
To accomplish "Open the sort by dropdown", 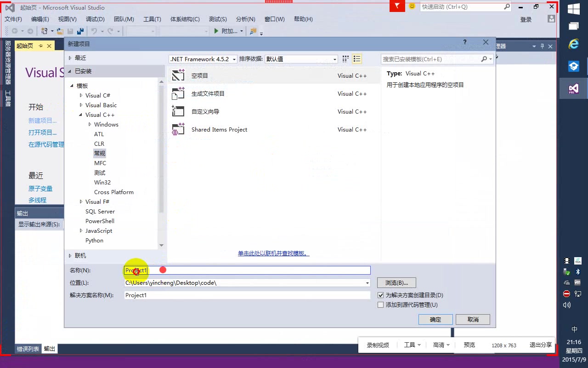I will pyautogui.click(x=334, y=59).
